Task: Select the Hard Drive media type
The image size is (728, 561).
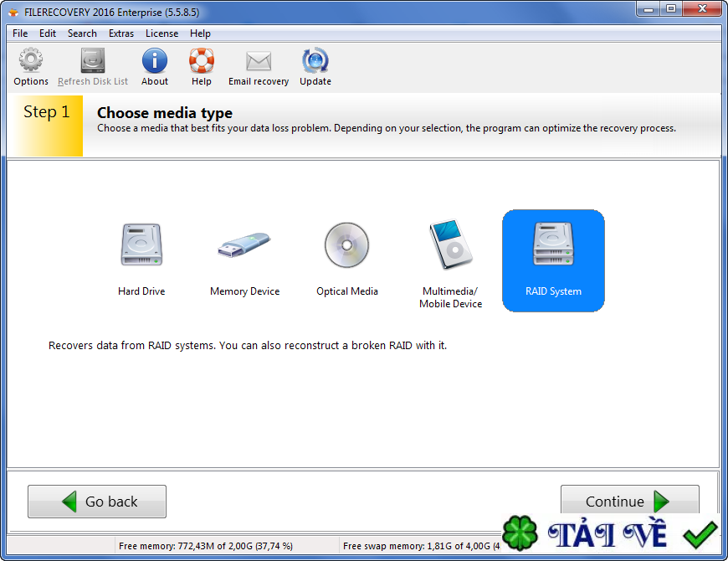Action: coord(141,259)
